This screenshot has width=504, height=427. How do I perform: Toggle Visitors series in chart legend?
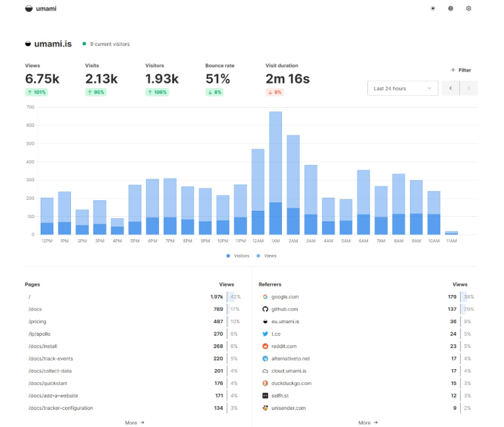(238, 256)
